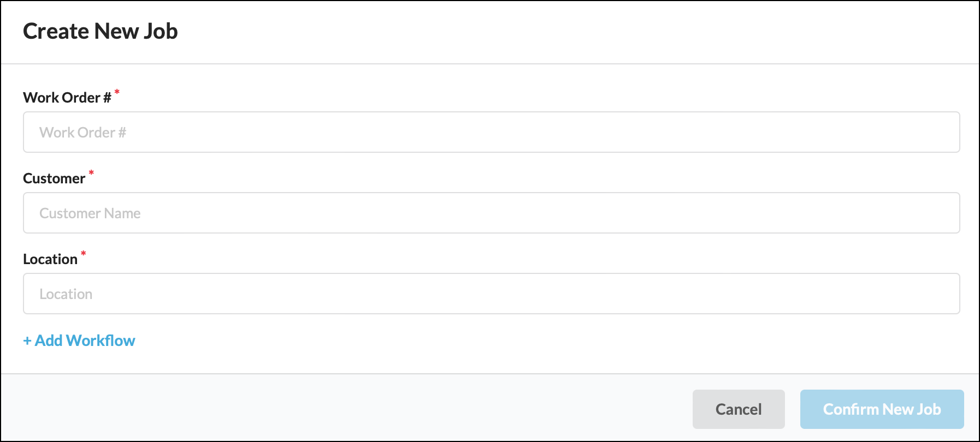980x442 pixels.
Task: Click the Location field label
Action: 50,259
